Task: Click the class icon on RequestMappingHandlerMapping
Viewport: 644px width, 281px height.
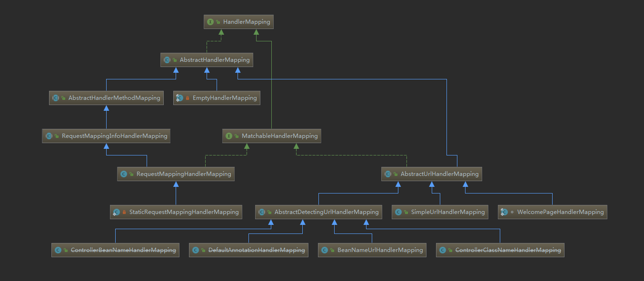Action: click(x=124, y=174)
